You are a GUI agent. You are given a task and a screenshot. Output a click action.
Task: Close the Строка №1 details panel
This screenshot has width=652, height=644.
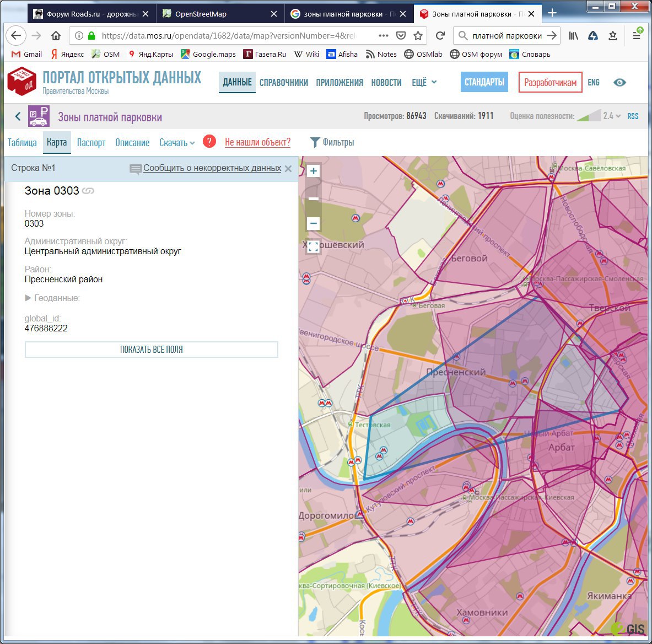click(288, 169)
